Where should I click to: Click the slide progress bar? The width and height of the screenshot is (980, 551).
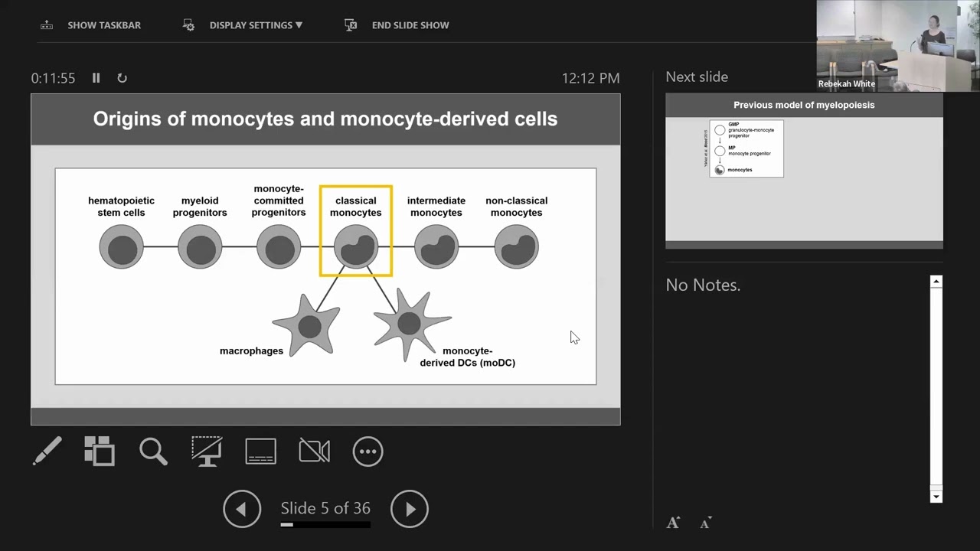325,525
